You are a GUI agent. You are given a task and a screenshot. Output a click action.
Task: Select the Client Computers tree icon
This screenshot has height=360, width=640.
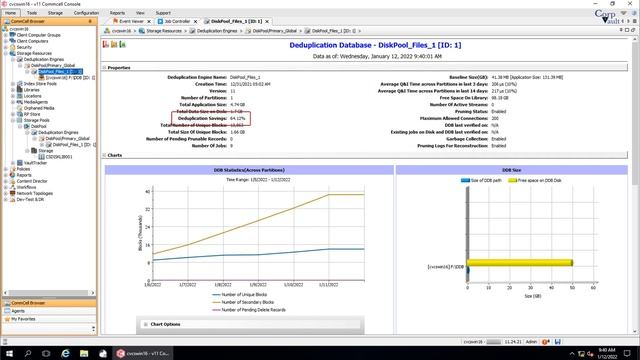tap(13, 41)
